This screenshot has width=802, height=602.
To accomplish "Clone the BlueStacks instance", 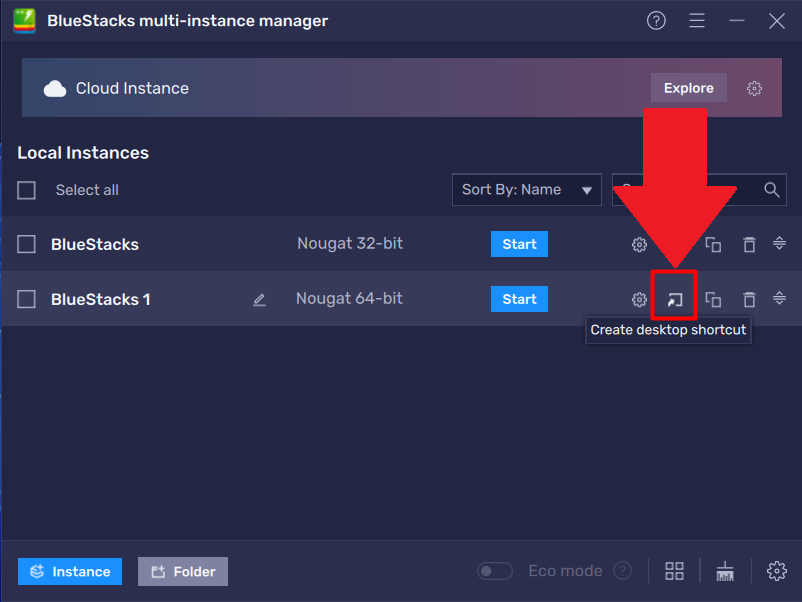I will point(713,244).
